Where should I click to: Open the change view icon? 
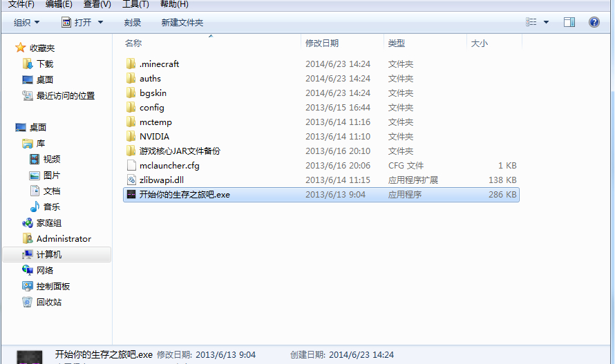(x=531, y=22)
